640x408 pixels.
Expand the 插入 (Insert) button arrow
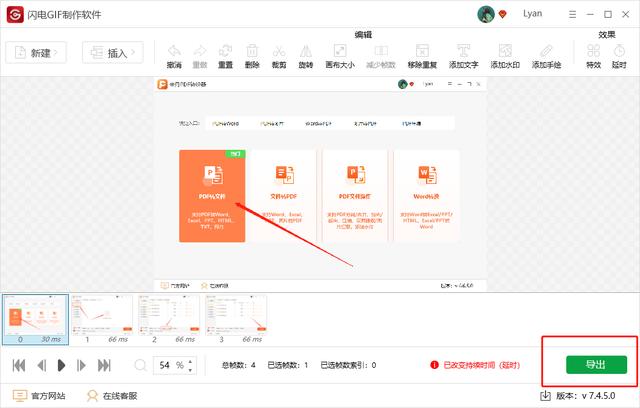pos(135,52)
